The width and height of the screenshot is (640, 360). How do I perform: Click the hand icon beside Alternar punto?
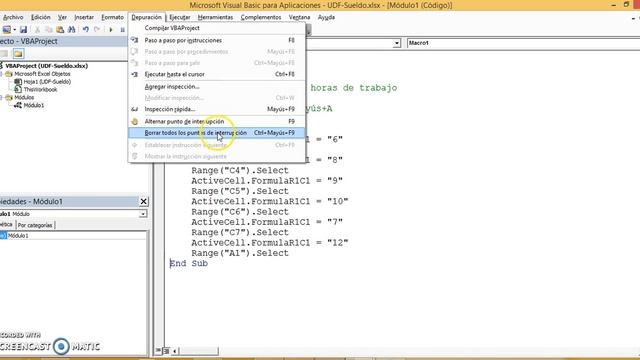tap(134, 121)
